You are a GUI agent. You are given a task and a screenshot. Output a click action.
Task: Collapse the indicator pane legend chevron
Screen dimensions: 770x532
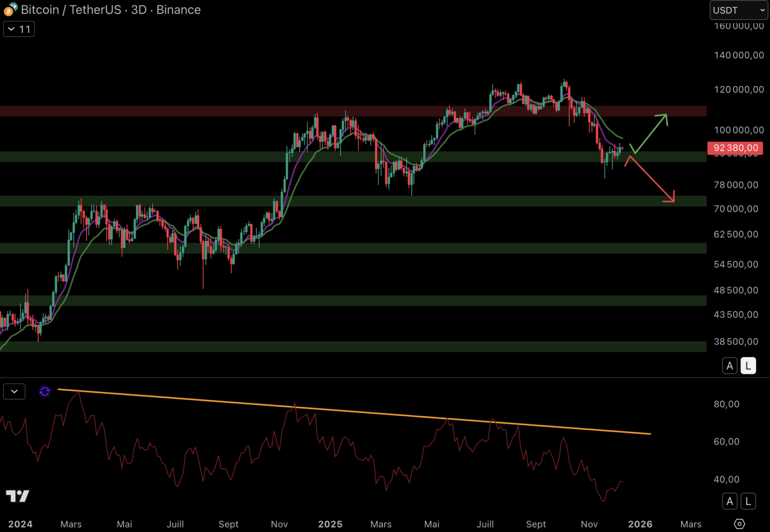[14, 392]
